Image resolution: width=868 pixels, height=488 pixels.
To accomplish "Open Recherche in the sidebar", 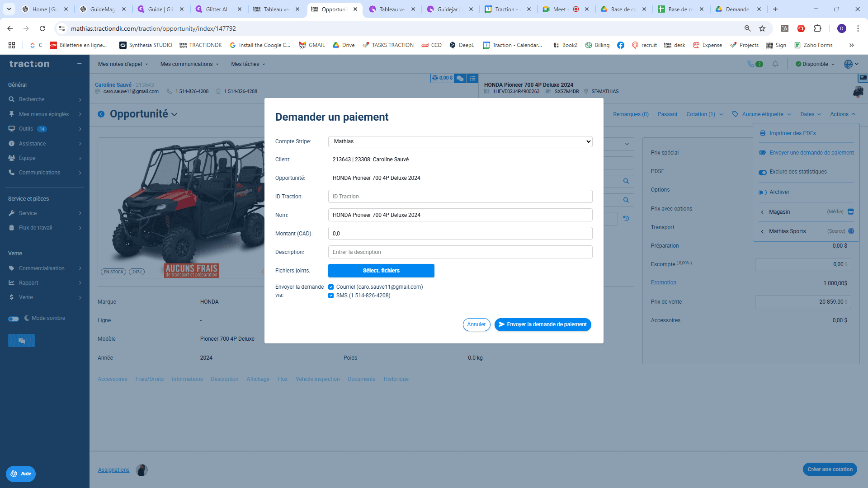I will coord(45,99).
